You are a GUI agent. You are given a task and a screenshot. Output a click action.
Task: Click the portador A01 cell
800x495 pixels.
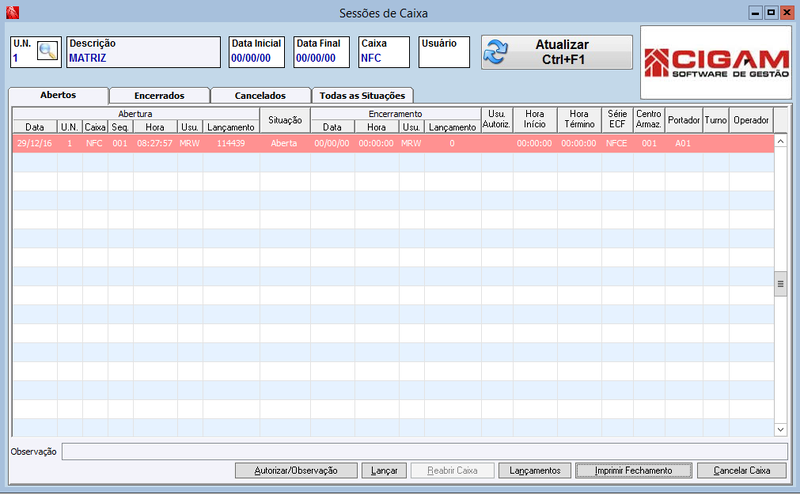(x=683, y=143)
